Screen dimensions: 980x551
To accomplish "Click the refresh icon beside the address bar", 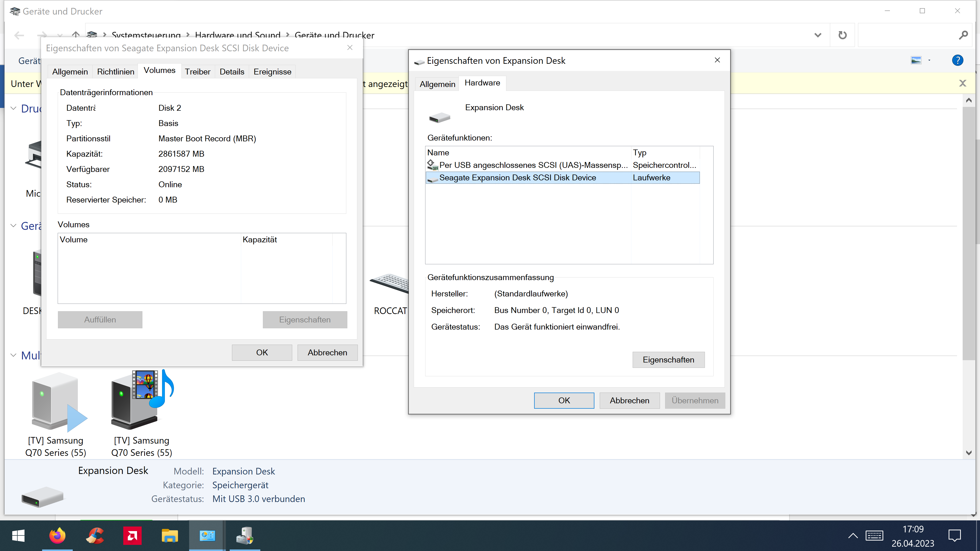I will coord(842,35).
